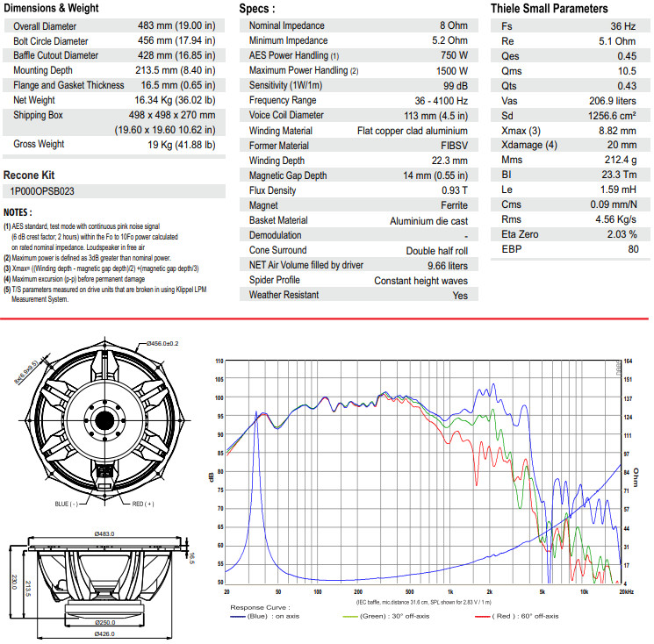Click the Mounting Depth 213.5 mm value
This screenshot has height=644, width=654.
pyautogui.click(x=176, y=70)
